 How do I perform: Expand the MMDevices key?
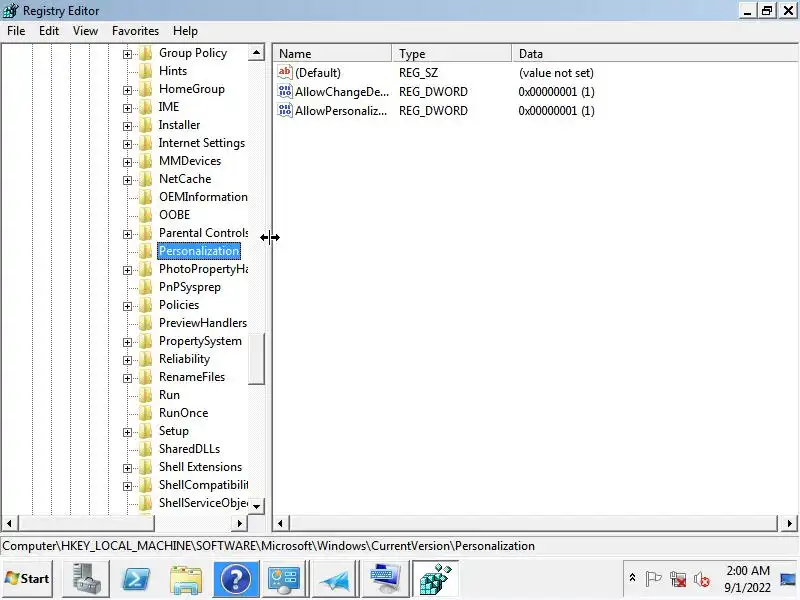coord(128,162)
